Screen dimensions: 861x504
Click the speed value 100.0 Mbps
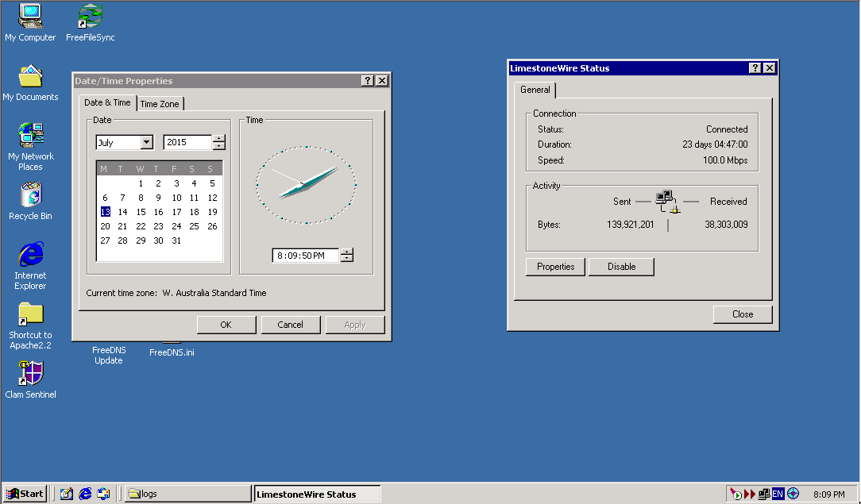point(725,160)
